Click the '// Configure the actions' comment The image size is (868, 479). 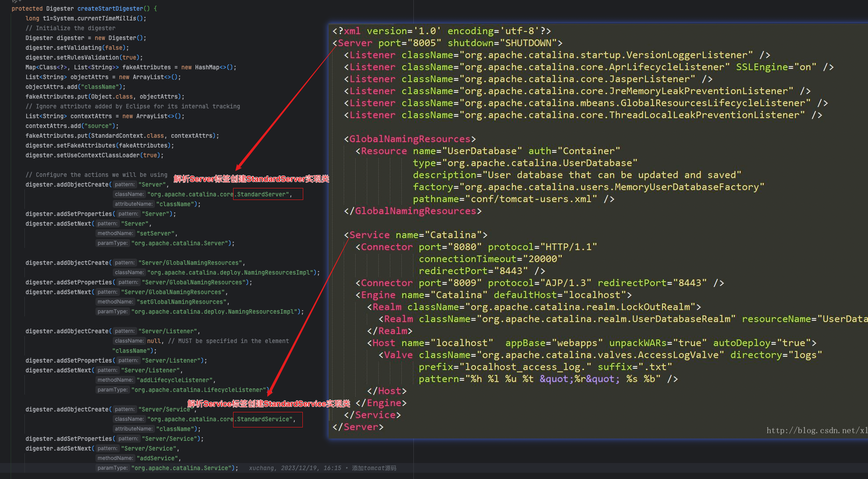tap(96, 175)
